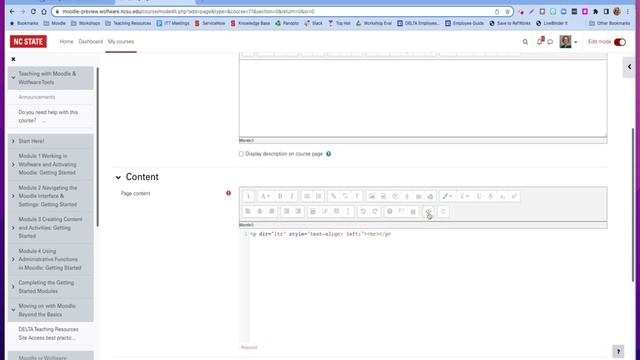Open the messaging drawer icon
This screenshot has width=640, height=360.
550,42
